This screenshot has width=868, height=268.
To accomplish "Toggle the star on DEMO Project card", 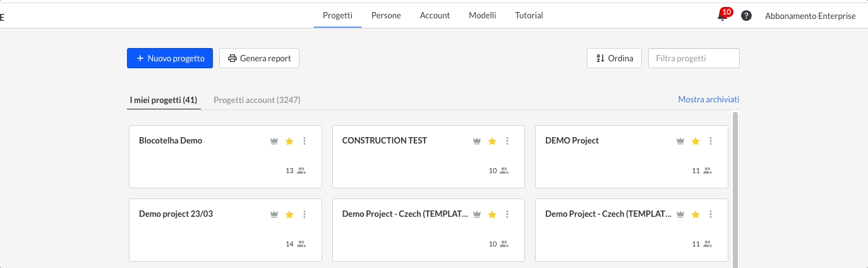I will (x=696, y=141).
